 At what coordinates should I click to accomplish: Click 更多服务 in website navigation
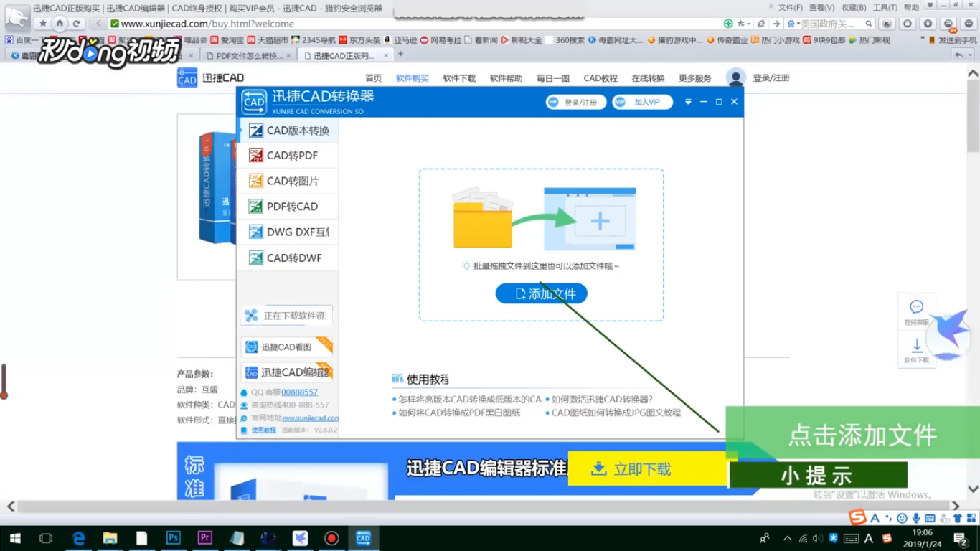[694, 78]
